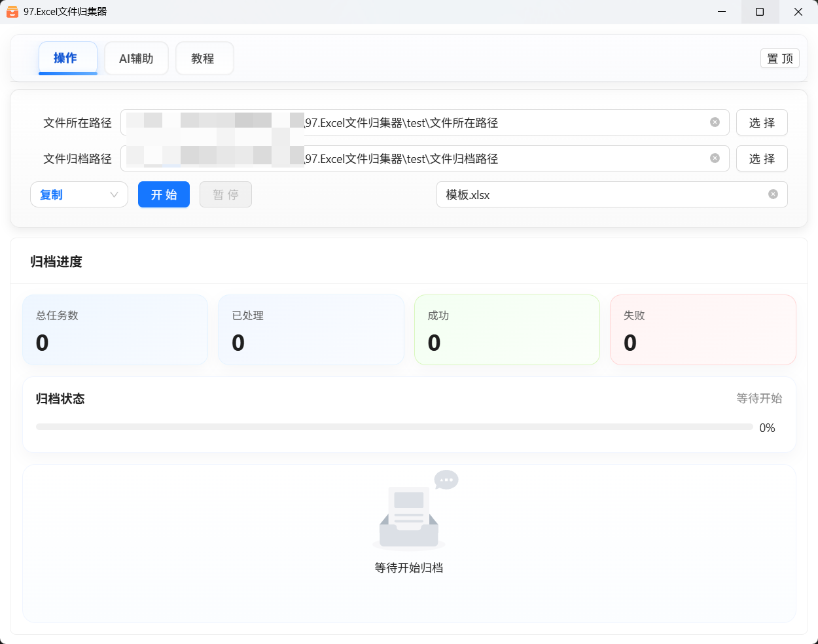Clear the 文件所在路径 field with its X icon

[x=715, y=122]
